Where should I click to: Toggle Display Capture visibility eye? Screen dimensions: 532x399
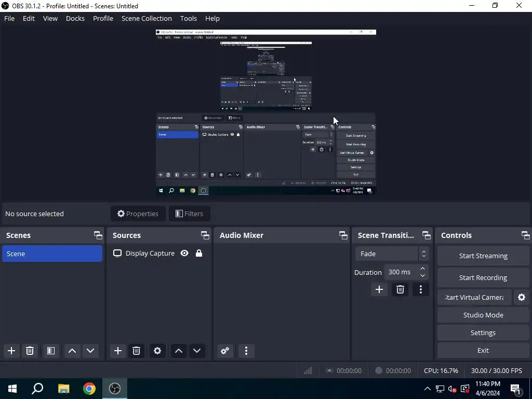[184, 253]
